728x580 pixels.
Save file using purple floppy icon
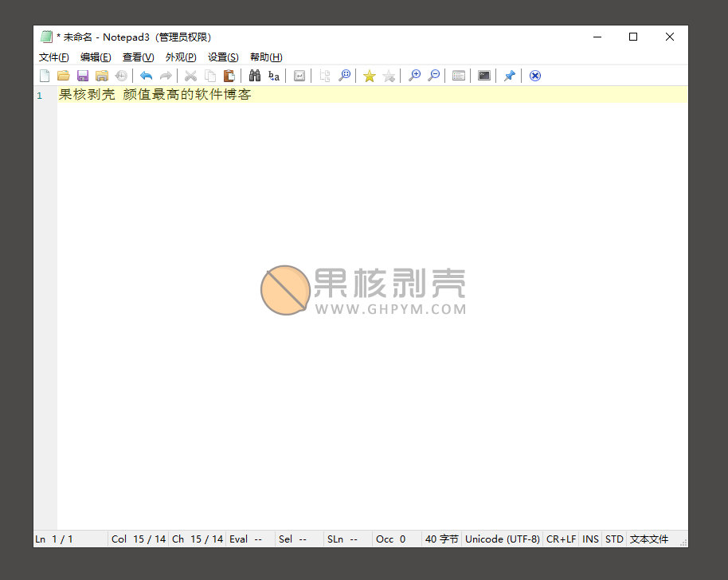pos(83,76)
